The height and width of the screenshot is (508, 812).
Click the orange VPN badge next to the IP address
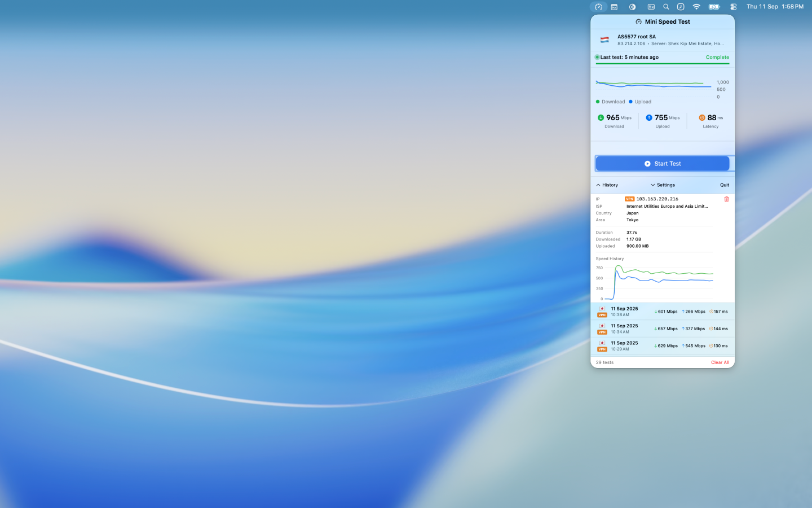[x=630, y=199]
